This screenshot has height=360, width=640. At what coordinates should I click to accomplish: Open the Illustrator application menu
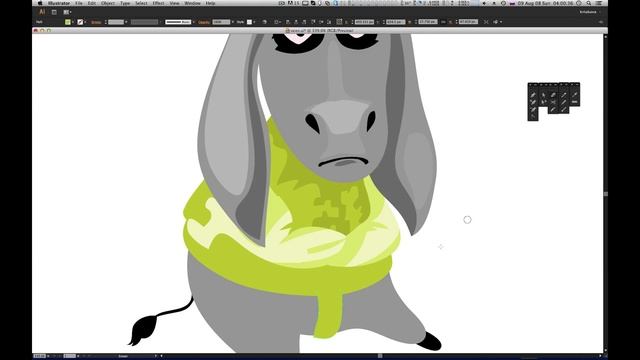[x=59, y=3]
